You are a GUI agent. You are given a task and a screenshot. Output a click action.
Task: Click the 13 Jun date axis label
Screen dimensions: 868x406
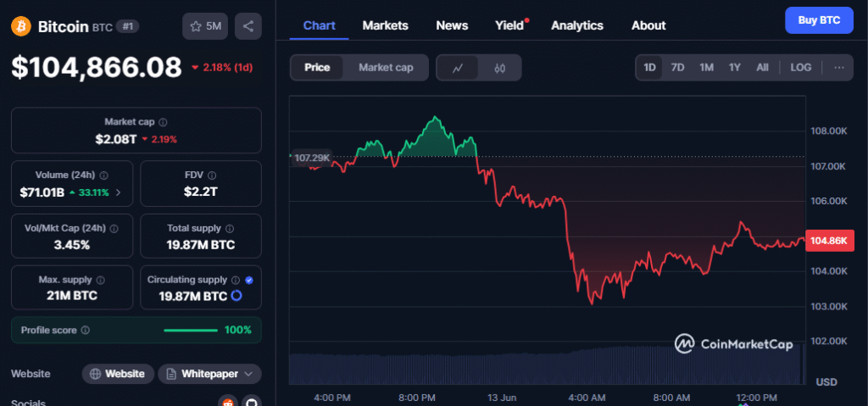[x=502, y=398]
